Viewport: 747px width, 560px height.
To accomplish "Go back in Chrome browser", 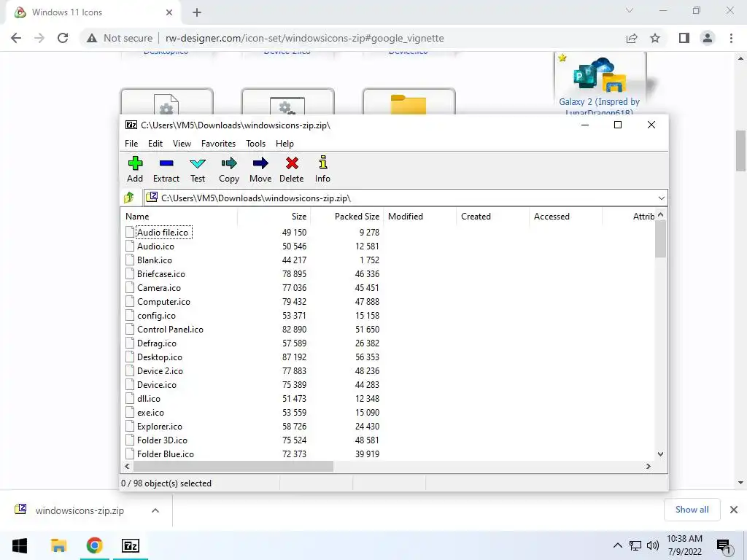I will [16, 38].
